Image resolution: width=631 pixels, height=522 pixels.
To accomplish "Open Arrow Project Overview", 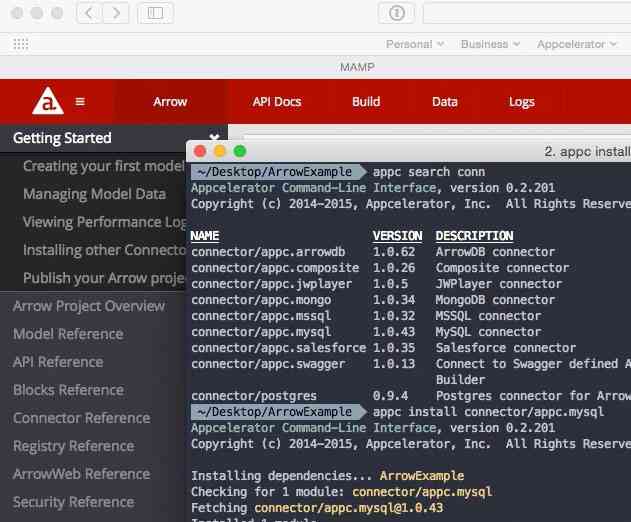I will (89, 306).
